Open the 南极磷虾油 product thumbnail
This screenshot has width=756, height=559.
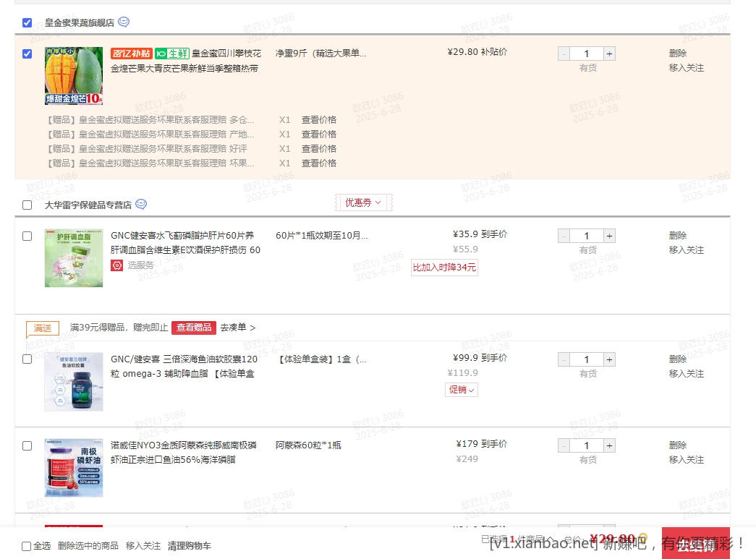click(74, 467)
